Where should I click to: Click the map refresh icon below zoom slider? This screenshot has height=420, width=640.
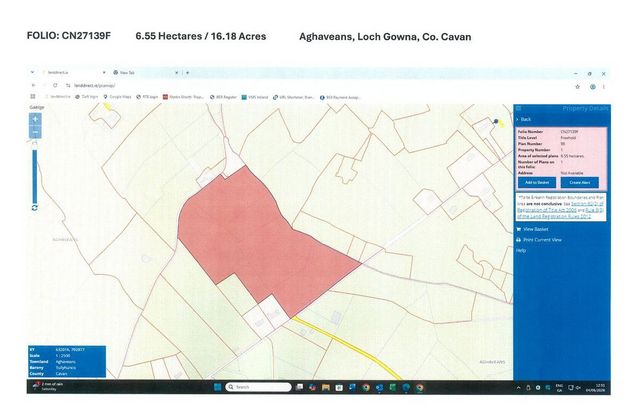(35, 208)
